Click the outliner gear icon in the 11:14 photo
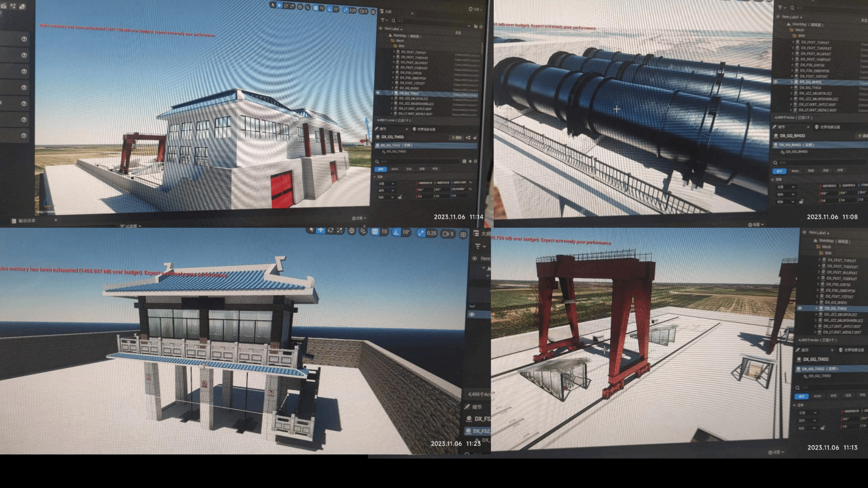 coord(481,27)
